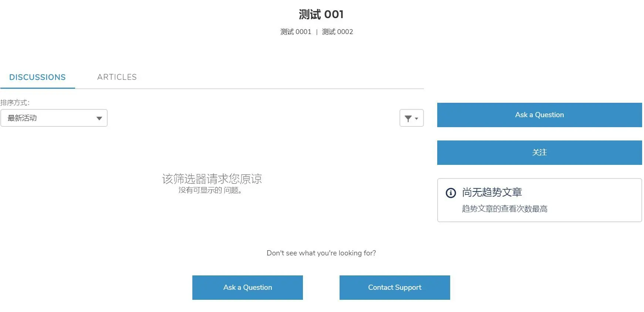Open the 测试 0001 subtopic link

[296, 32]
